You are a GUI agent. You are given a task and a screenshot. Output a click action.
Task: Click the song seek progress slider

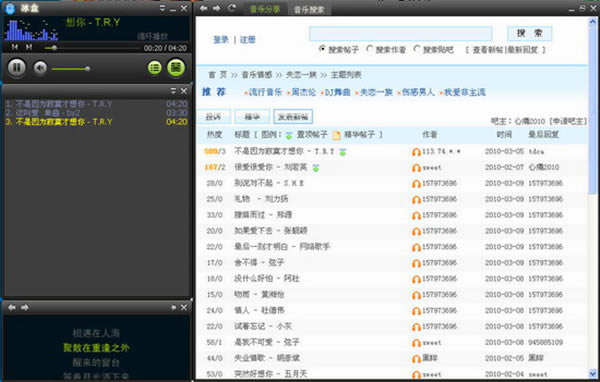point(92,48)
